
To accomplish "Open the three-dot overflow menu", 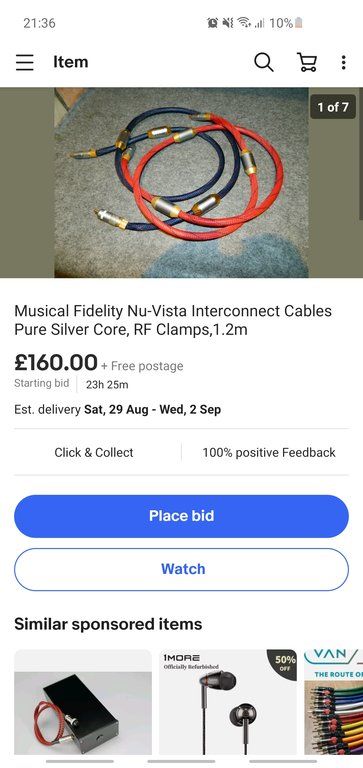I will point(343,62).
